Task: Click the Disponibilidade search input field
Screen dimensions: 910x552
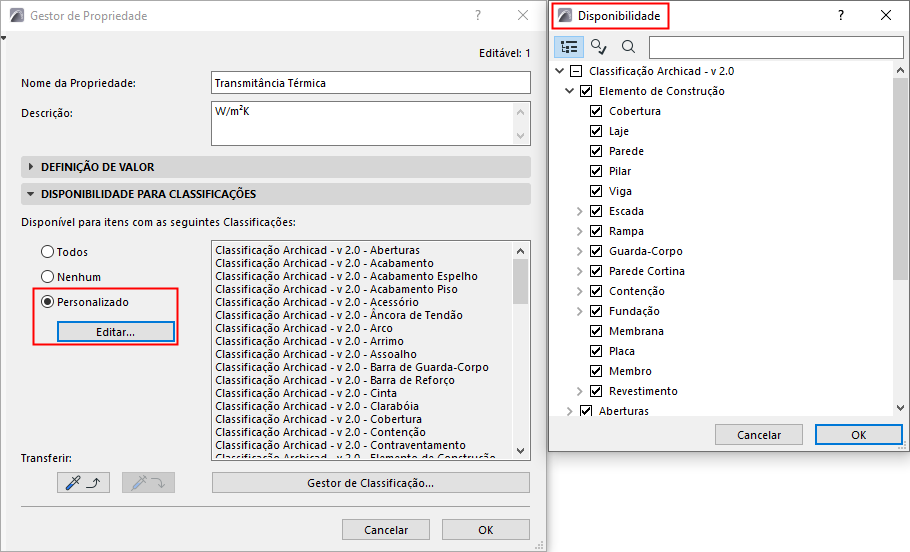Action: point(776,47)
